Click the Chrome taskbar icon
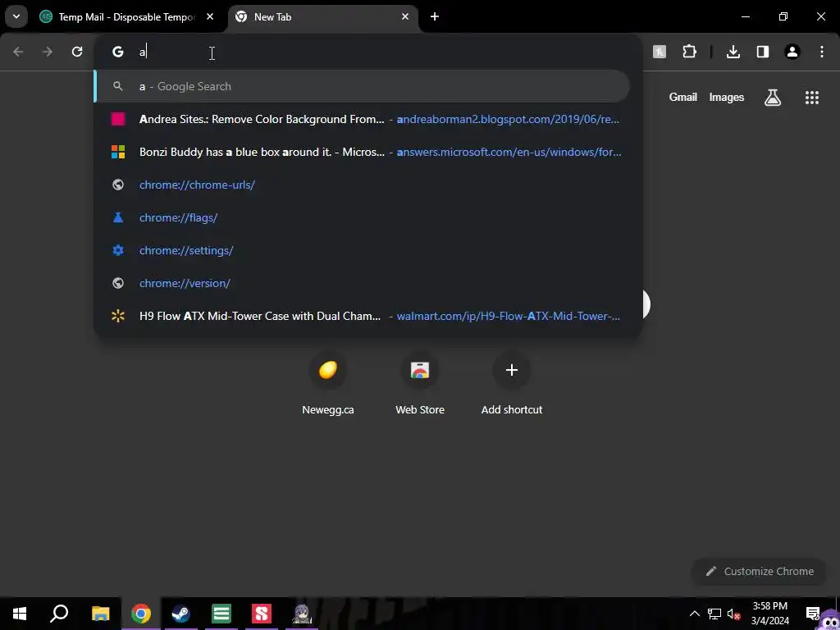840x630 pixels. click(x=141, y=614)
